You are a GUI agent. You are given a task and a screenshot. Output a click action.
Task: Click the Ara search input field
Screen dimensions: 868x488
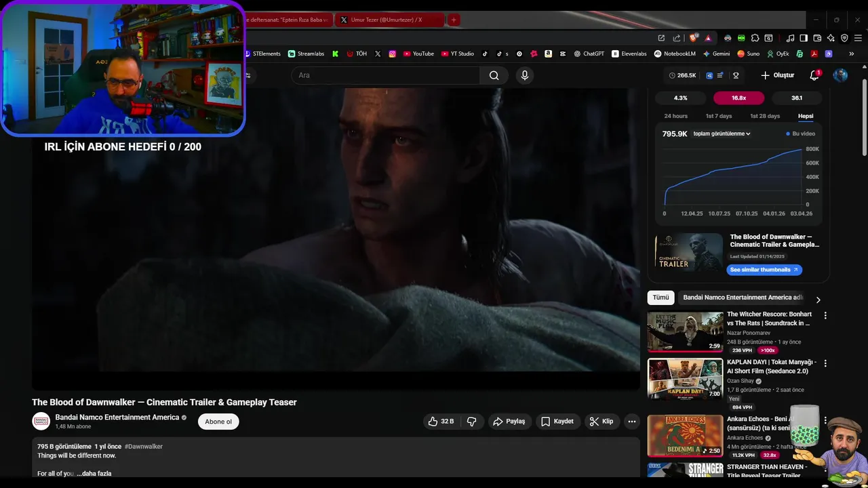(387, 75)
